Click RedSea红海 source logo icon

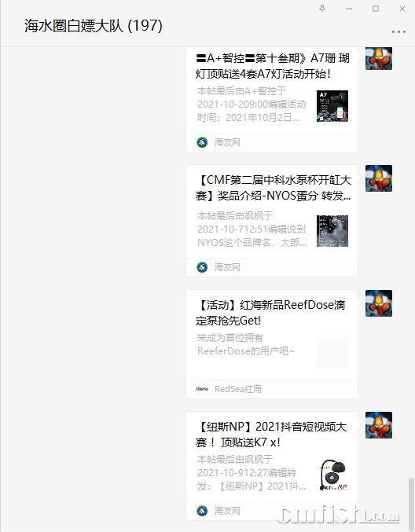point(202,389)
